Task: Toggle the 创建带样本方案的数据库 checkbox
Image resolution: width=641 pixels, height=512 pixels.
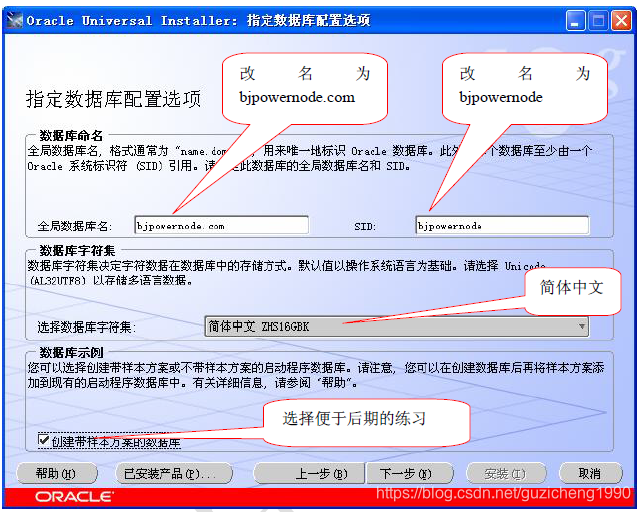Action: [43, 440]
